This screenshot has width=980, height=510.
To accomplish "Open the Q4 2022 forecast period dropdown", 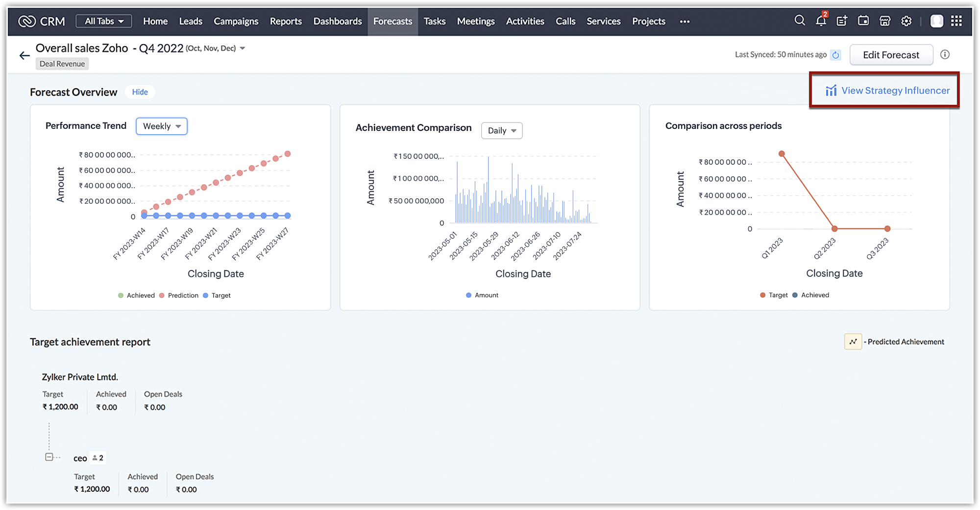I will click(243, 48).
